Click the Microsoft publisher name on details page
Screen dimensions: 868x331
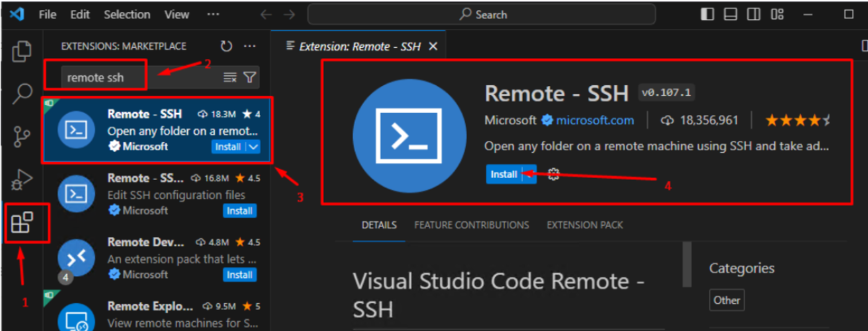click(x=511, y=120)
